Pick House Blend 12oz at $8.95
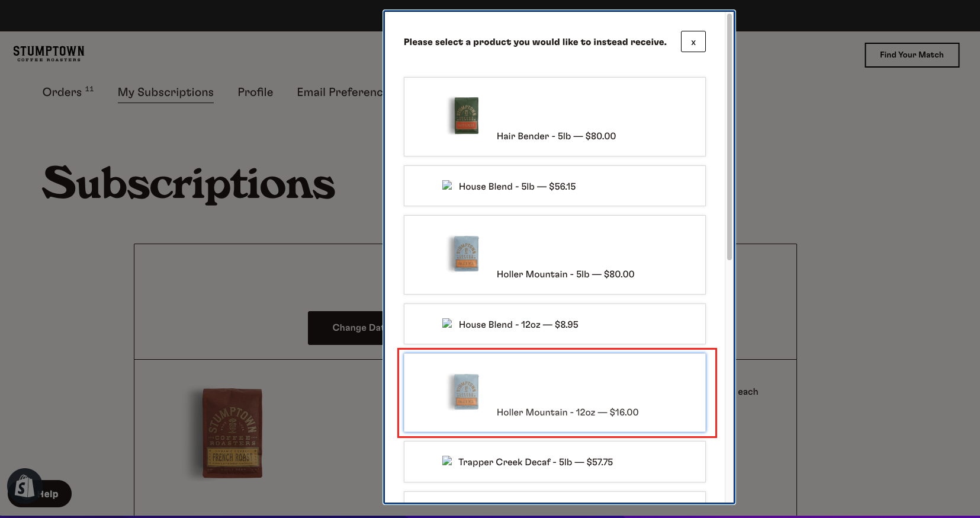This screenshot has height=518, width=980. click(x=554, y=324)
